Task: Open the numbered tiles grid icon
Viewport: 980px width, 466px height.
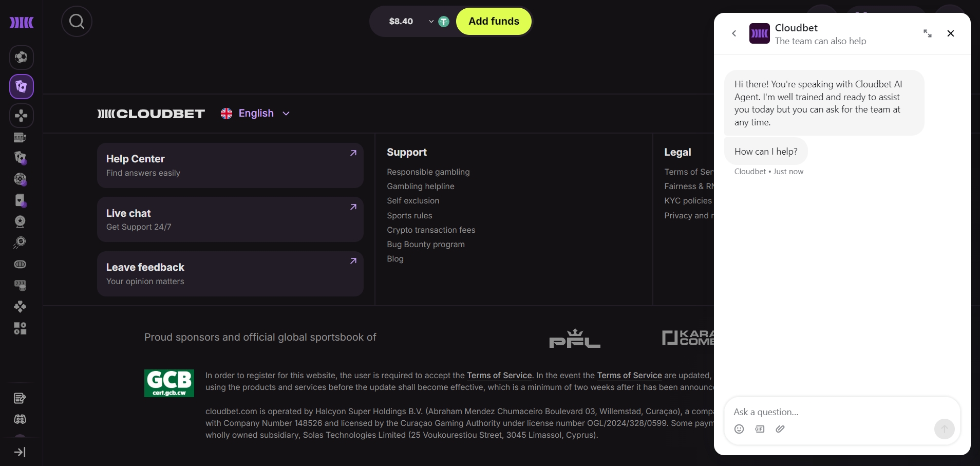Action: click(20, 328)
